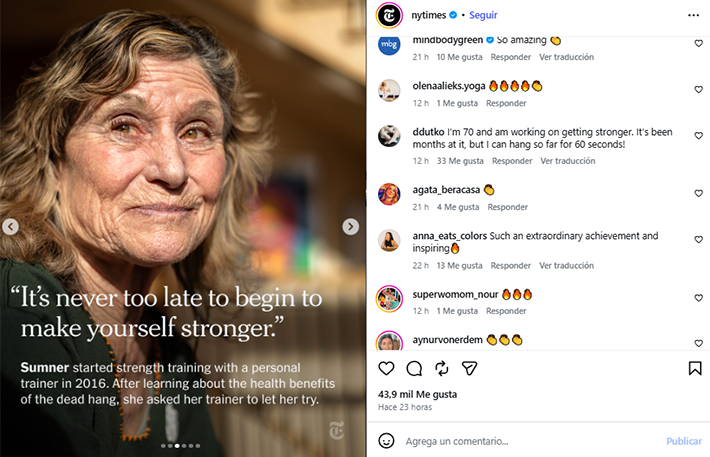Open the superwomom_nour profile link

click(x=456, y=294)
